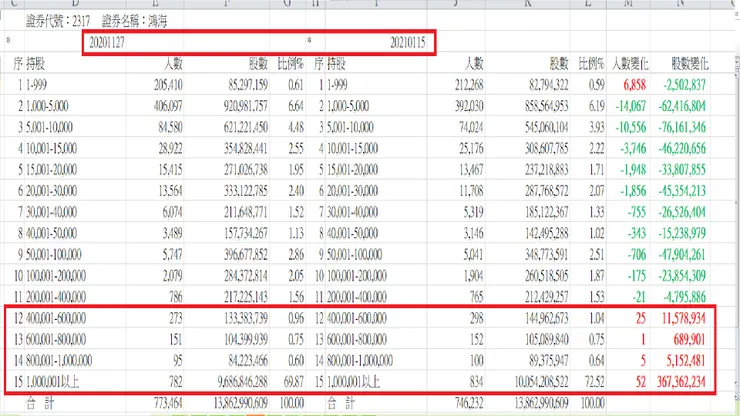Select the -23,854,309 share change cell
Screen dimensions: 740x416
(681, 276)
